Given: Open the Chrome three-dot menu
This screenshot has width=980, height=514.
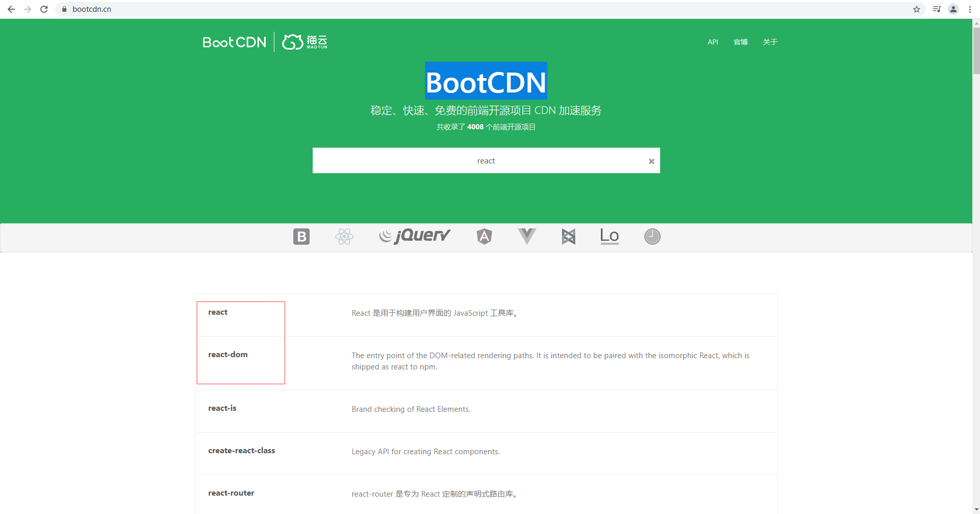Looking at the screenshot, I should (970, 9).
